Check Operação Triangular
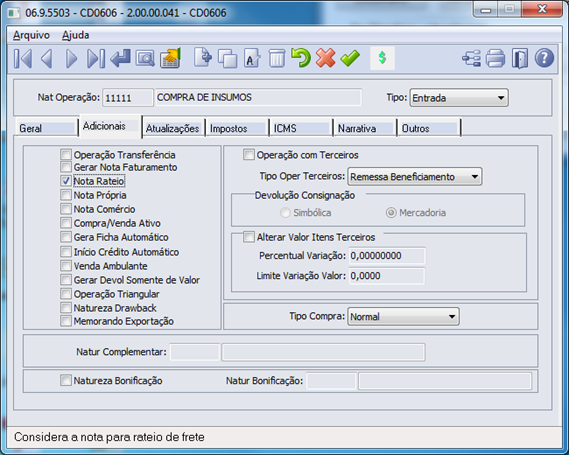 point(66,294)
